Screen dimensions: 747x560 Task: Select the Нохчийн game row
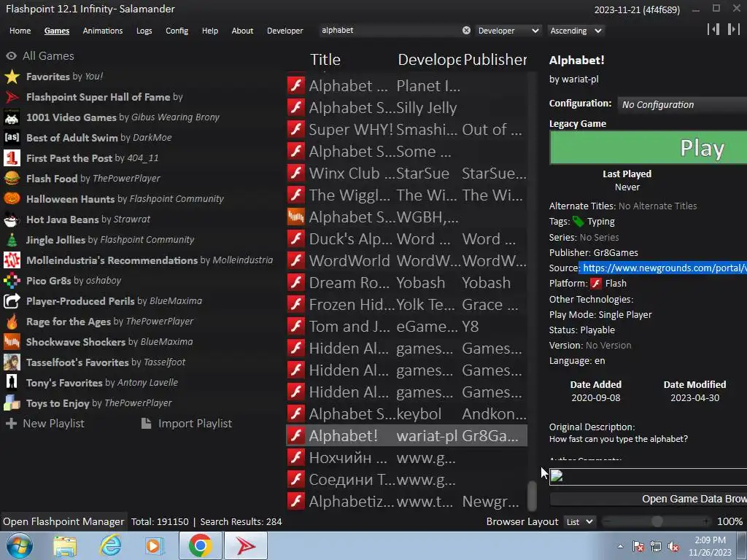406,458
